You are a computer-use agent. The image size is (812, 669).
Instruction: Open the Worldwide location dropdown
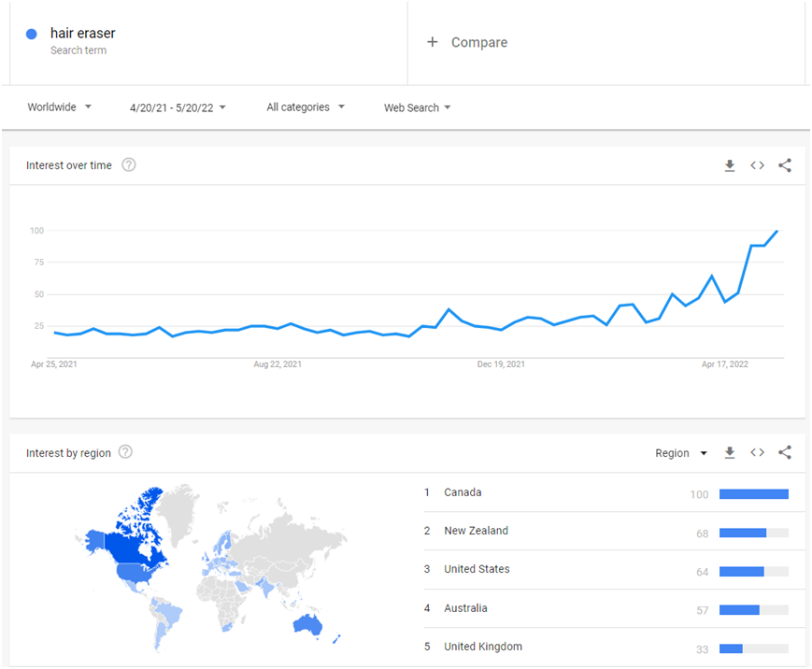coord(60,107)
